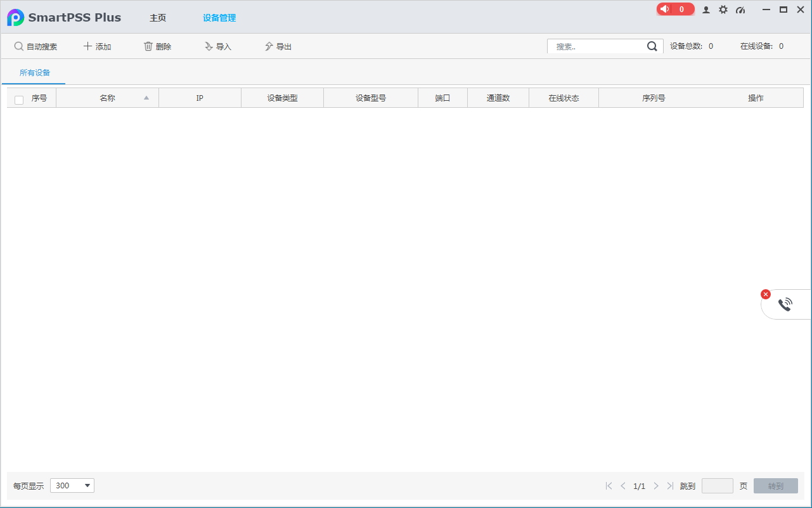Open the system performance gauge icon
This screenshot has width=812, height=508.
point(740,10)
